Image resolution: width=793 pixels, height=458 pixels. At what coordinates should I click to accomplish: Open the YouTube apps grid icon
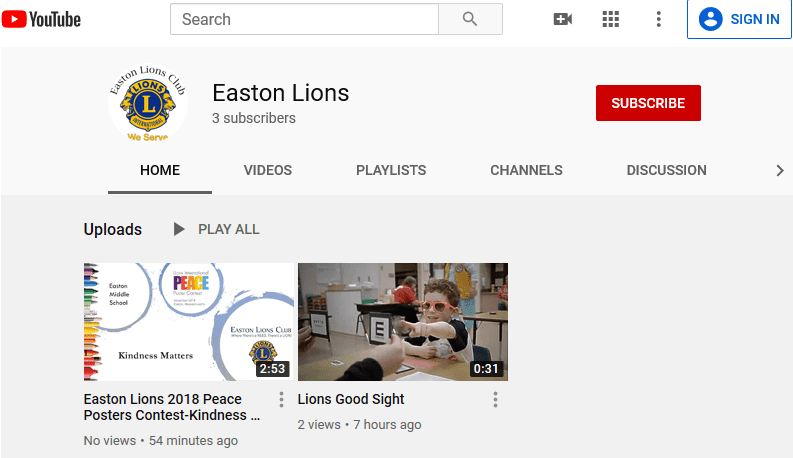click(x=610, y=19)
